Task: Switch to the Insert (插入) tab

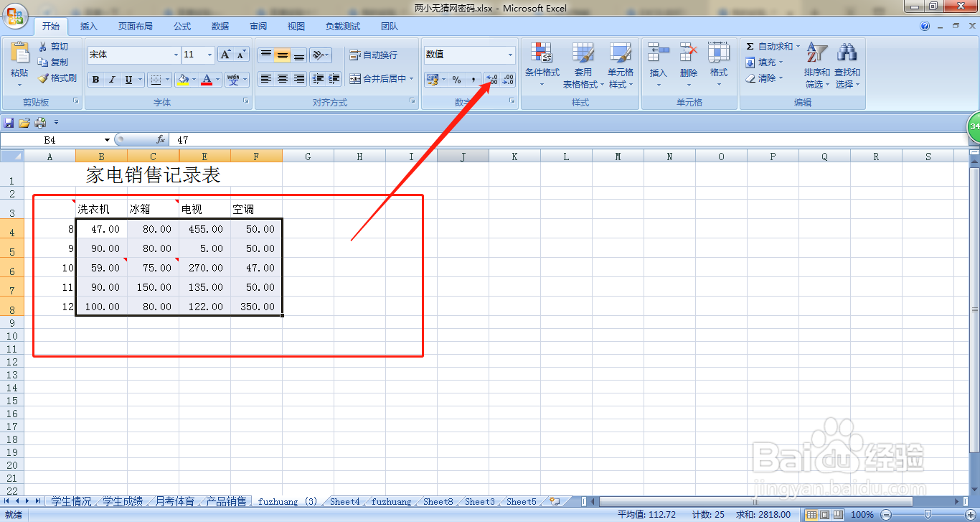Action: [x=89, y=27]
